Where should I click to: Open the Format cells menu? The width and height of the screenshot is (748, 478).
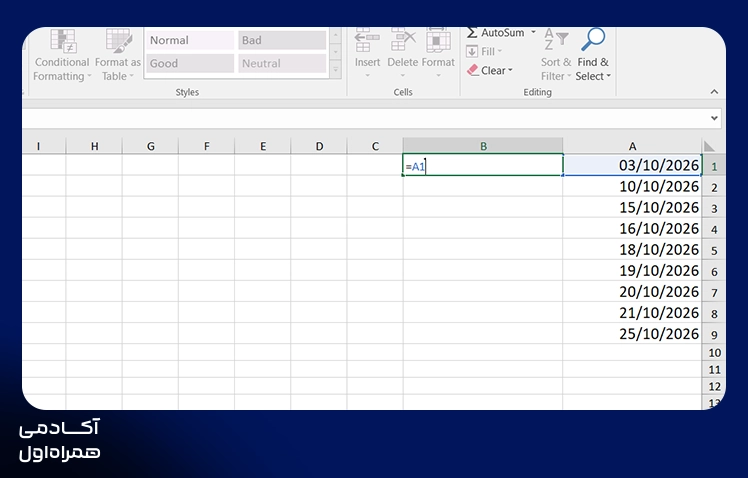coord(438,55)
